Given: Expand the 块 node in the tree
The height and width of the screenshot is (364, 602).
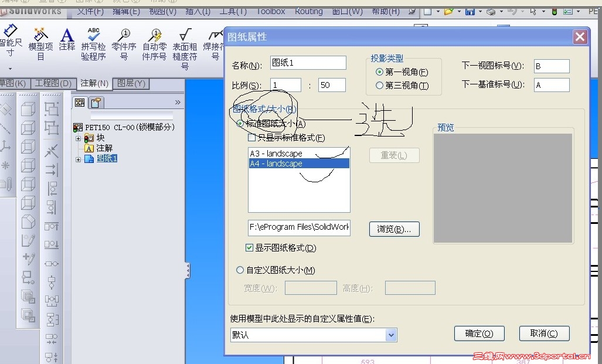Looking at the screenshot, I should click(x=77, y=137).
